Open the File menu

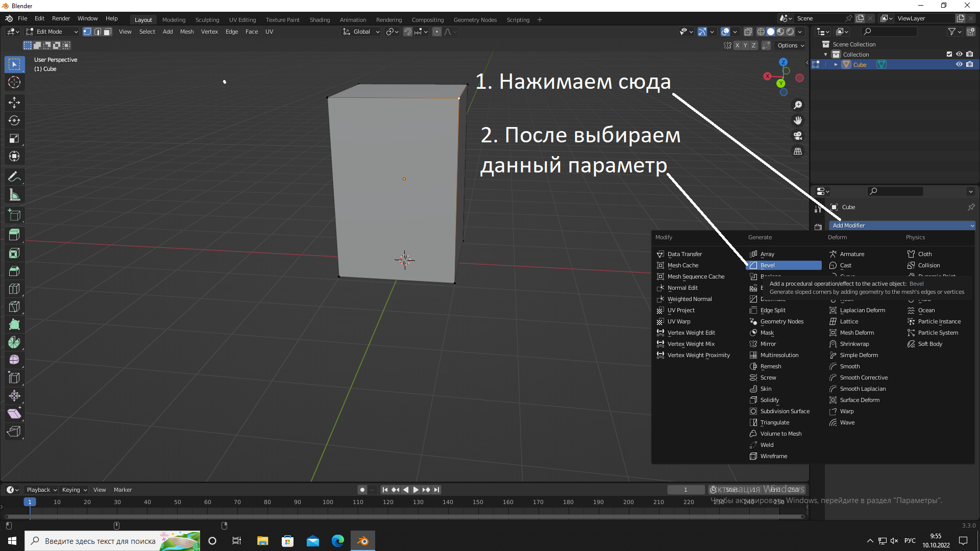[x=22, y=18]
